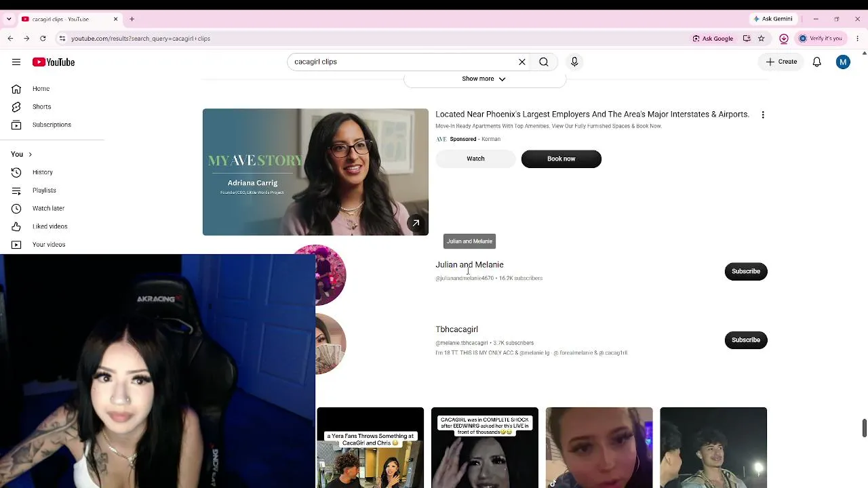The height and width of the screenshot is (488, 868).
Task: Click the Ask Gemini button
Action: pyautogui.click(x=772, y=19)
